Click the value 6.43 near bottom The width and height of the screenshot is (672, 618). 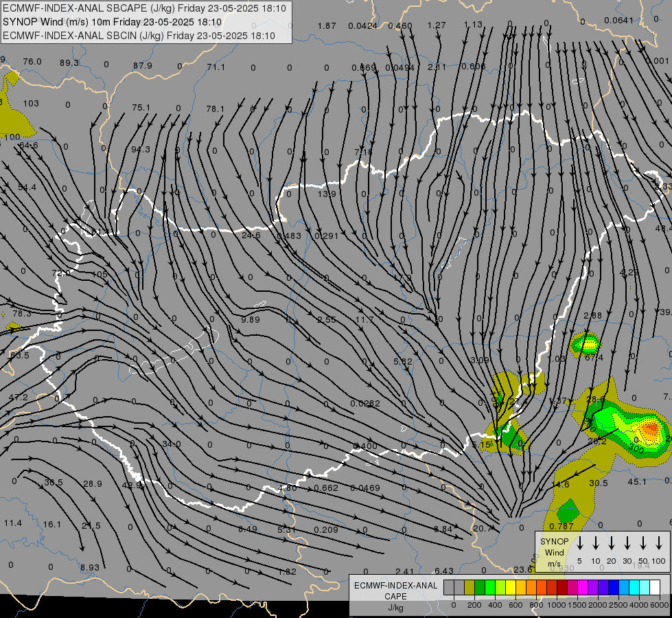click(x=443, y=571)
